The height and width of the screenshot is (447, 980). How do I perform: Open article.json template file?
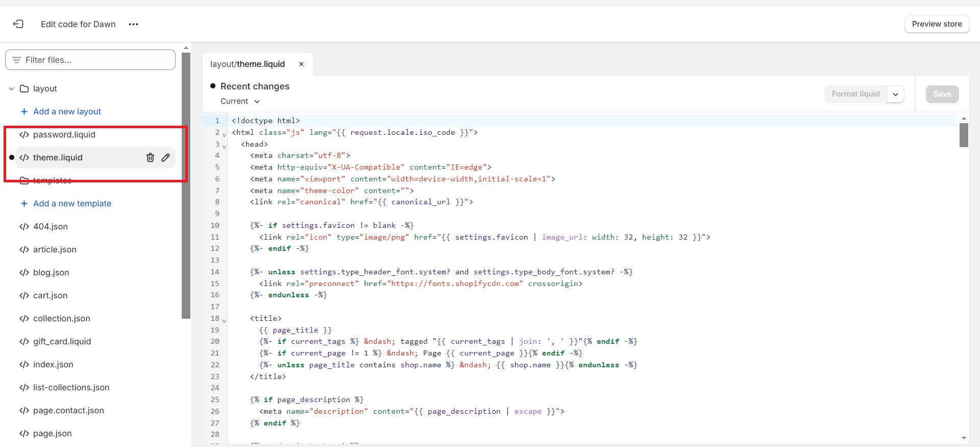[55, 249]
